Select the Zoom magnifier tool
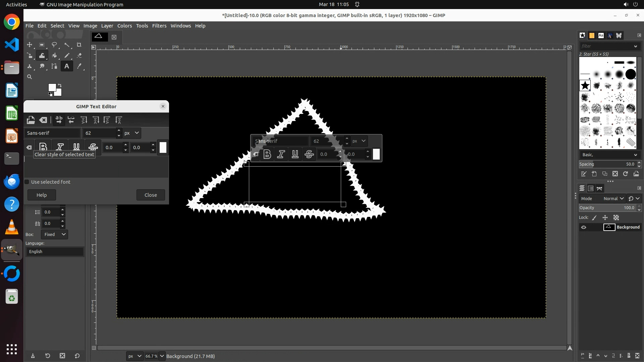The image size is (644, 362). tap(30, 77)
